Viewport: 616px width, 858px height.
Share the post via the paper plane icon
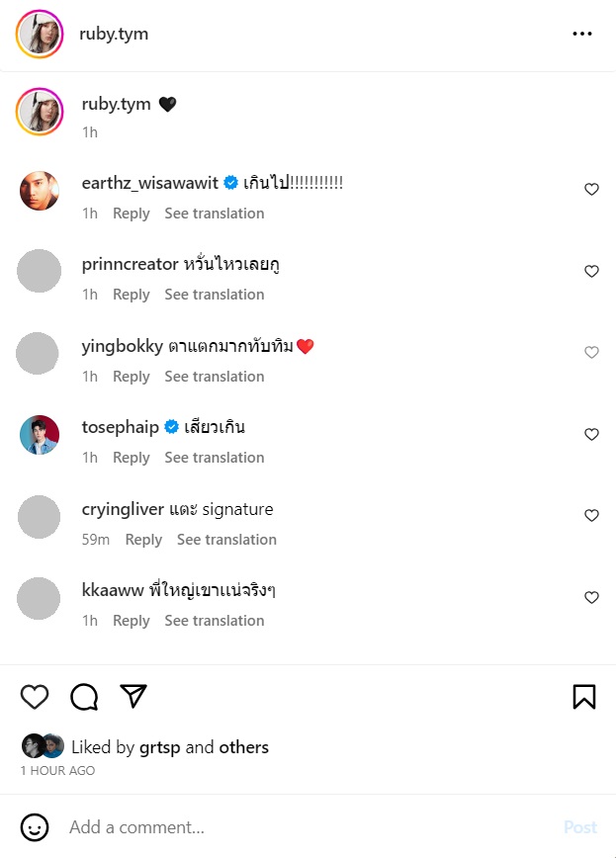pyautogui.click(x=133, y=697)
